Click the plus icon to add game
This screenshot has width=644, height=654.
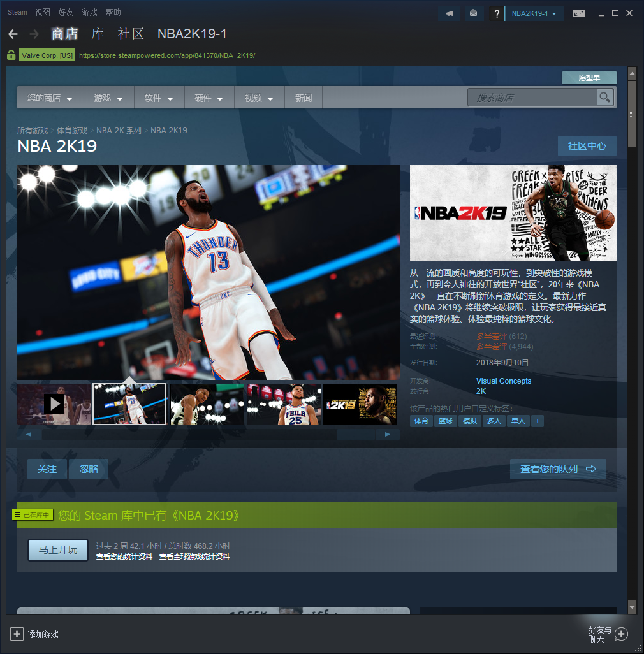click(17, 634)
